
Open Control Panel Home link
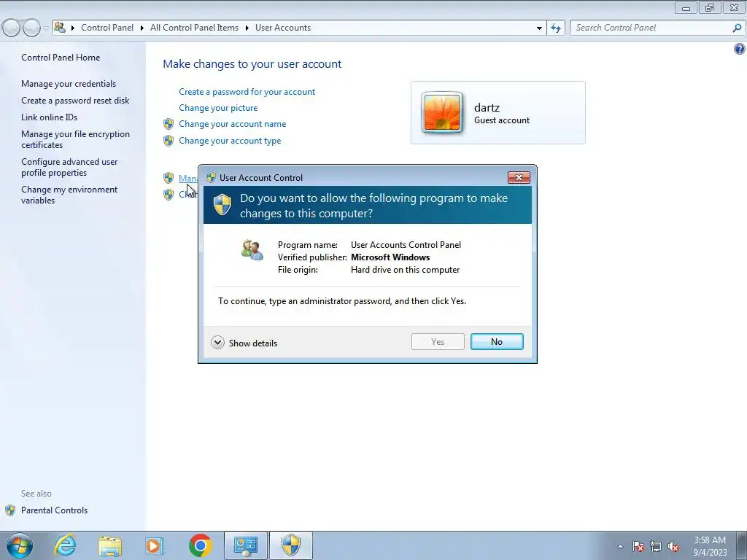pos(61,57)
